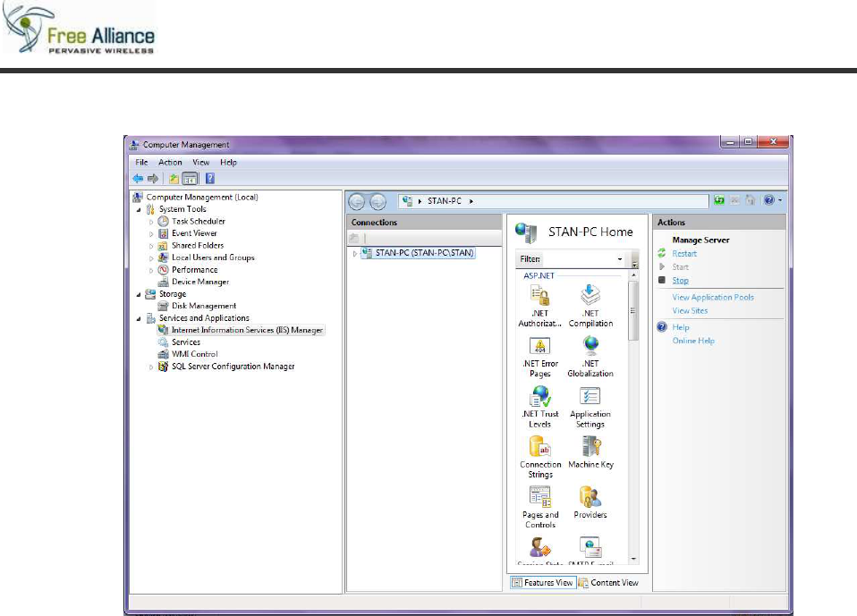Image resolution: width=857 pixels, height=616 pixels.
Task: Click the IIS navigation Back round button
Action: tap(357, 201)
